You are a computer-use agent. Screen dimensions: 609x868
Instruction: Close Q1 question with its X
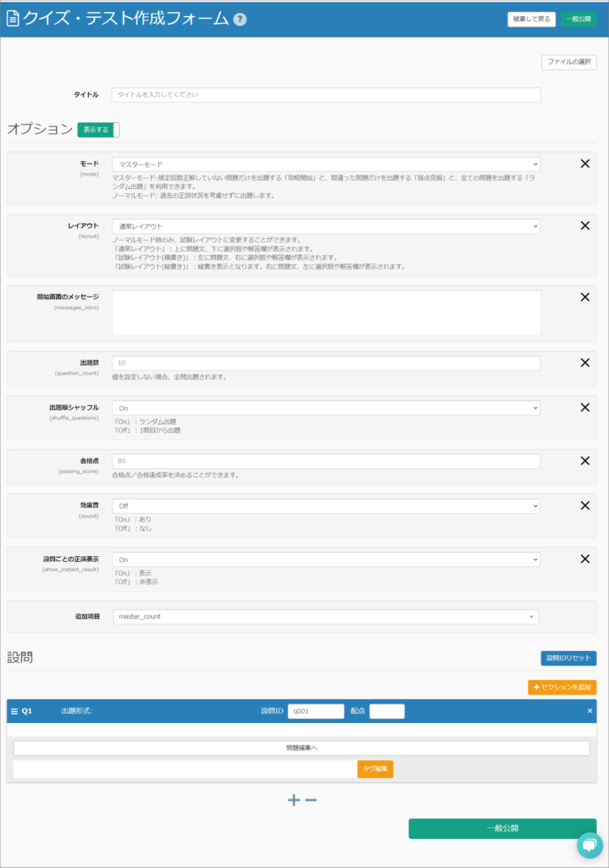tap(590, 711)
